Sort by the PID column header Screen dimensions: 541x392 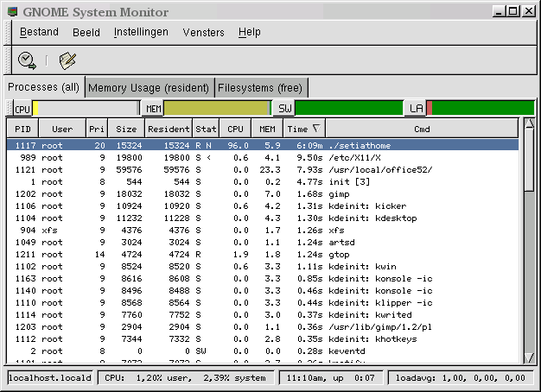pyautogui.click(x=22, y=129)
